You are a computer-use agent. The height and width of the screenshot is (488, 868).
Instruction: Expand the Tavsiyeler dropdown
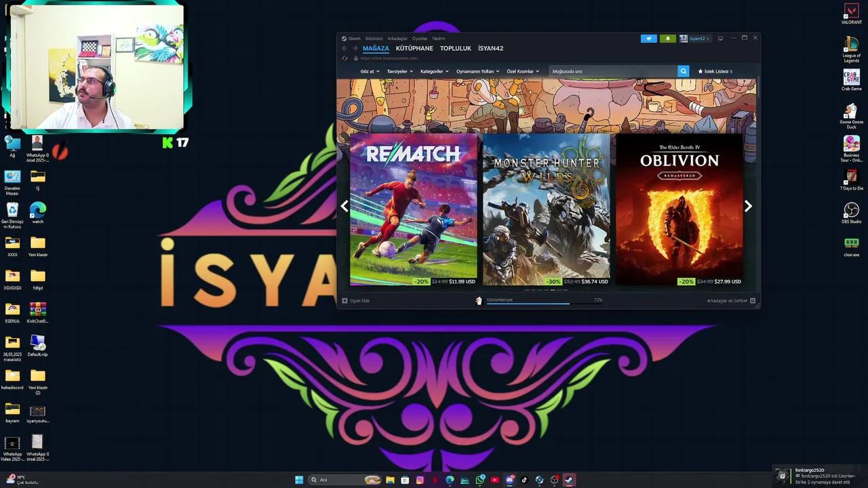pos(400,71)
